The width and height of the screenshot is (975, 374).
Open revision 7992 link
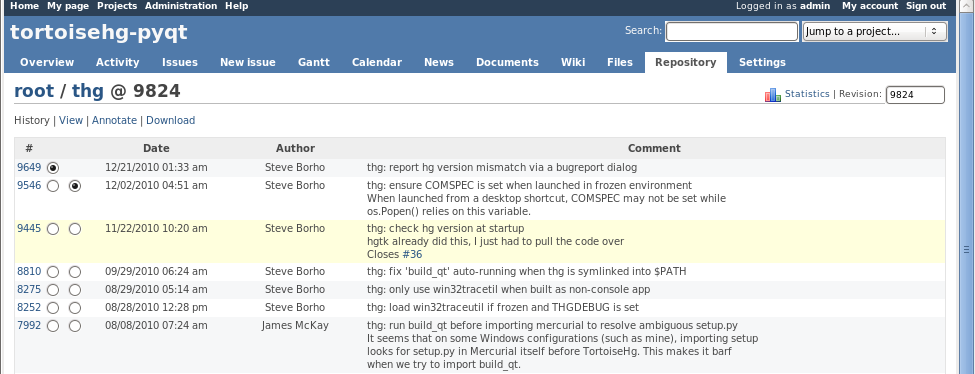pos(29,326)
